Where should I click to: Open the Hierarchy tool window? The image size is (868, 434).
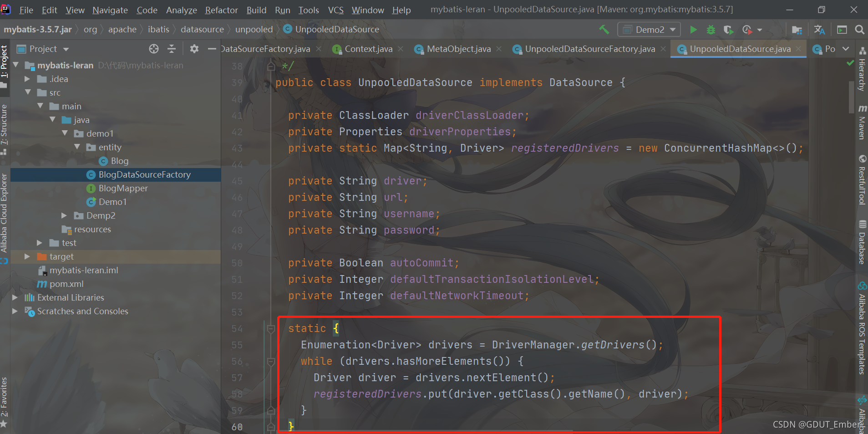pyautogui.click(x=862, y=69)
